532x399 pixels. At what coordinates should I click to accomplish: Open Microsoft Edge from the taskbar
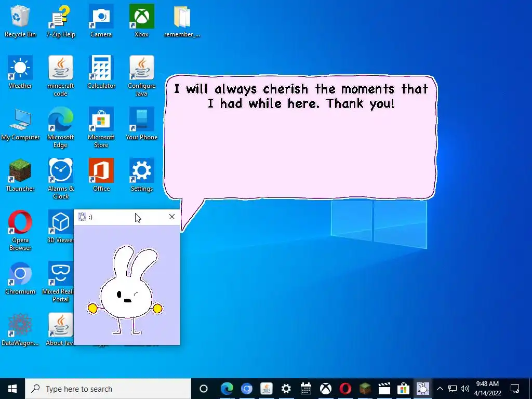point(227,389)
